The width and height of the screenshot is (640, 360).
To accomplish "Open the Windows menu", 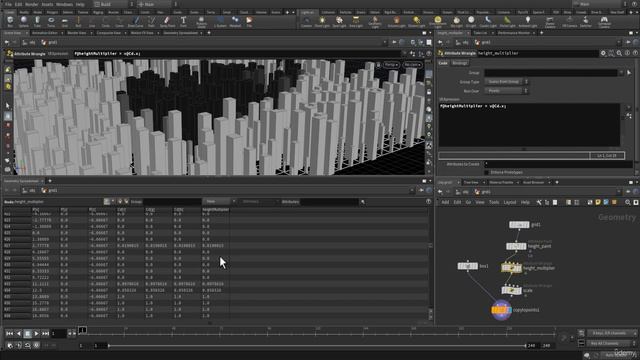I will (64, 4).
